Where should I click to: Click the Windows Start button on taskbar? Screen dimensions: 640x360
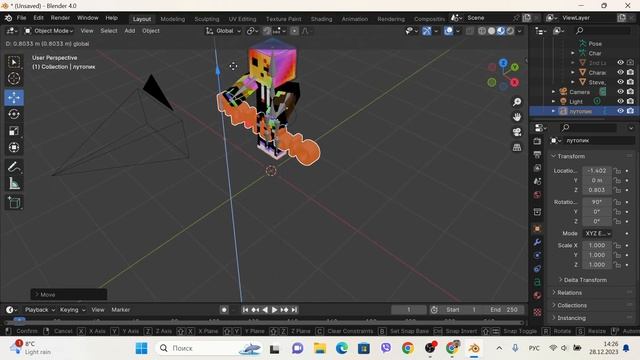[141, 349]
